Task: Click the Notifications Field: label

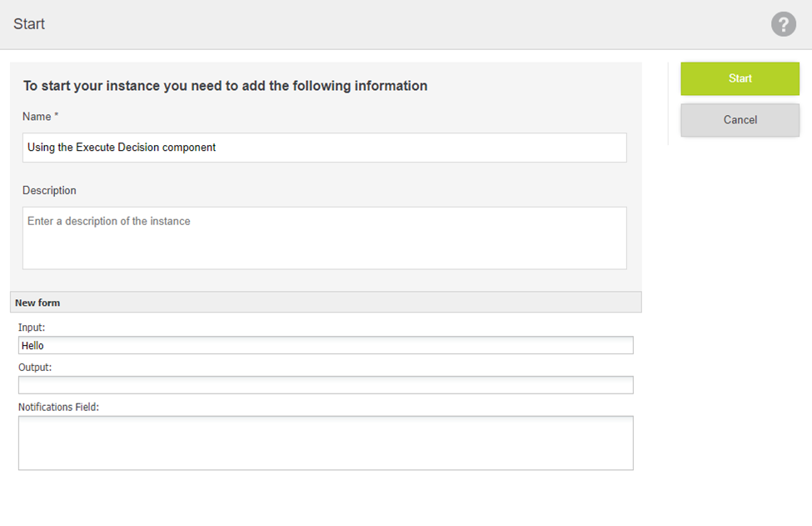Action: pos(58,407)
